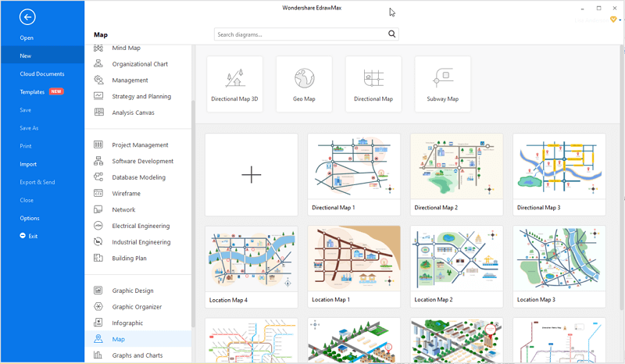Viewport: 625px width, 364px height.
Task: Click the Mind Map label text
Action: pos(126,48)
